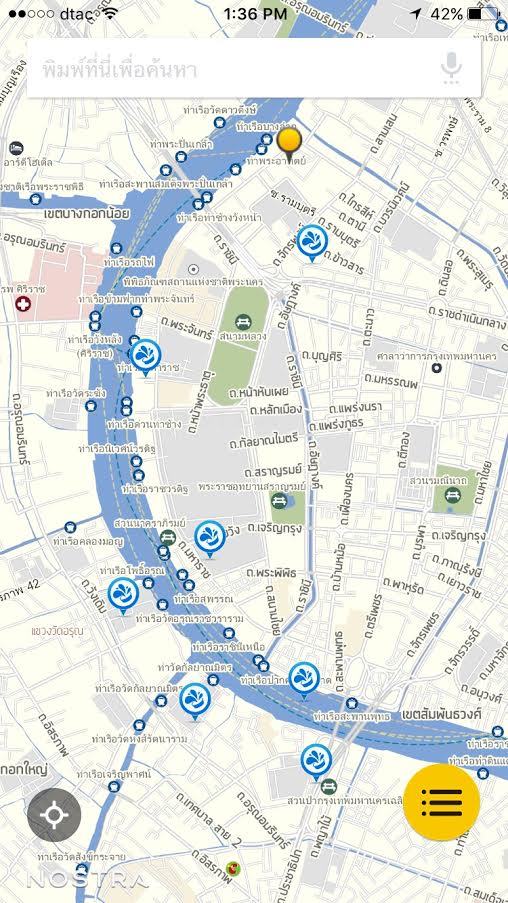Tap the locate-me crosshair button
Screen dimensions: 508x903
54,815
